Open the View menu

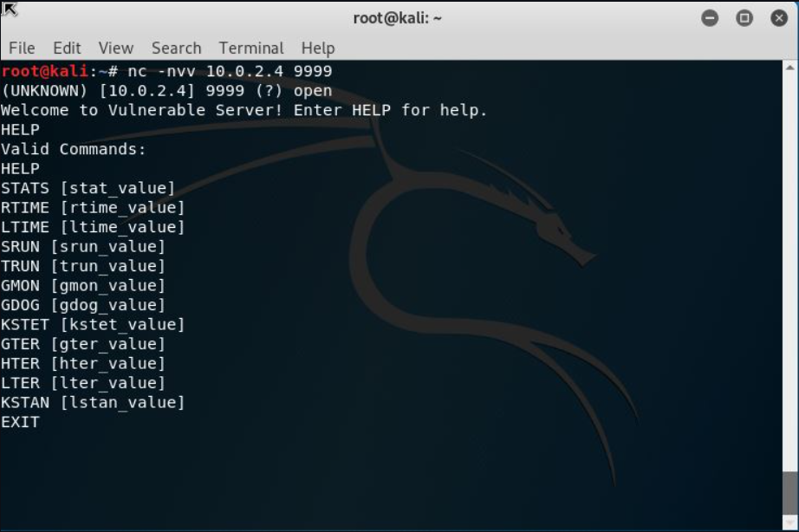pos(115,49)
